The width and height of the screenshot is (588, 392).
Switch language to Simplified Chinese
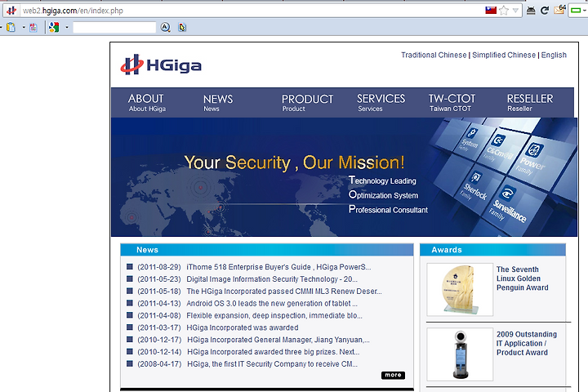click(x=504, y=56)
